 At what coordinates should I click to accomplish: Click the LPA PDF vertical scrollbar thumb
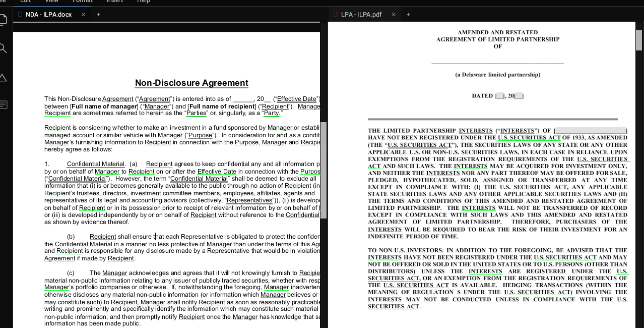click(x=639, y=40)
